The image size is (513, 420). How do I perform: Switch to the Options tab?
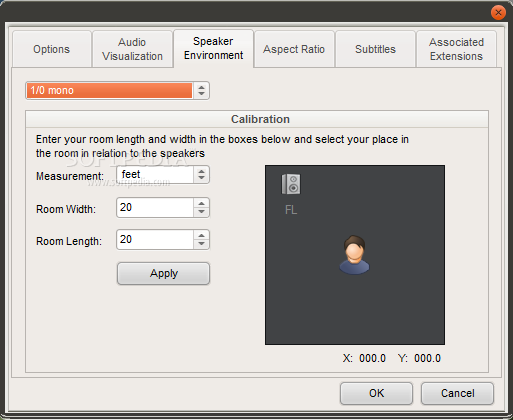(x=52, y=49)
